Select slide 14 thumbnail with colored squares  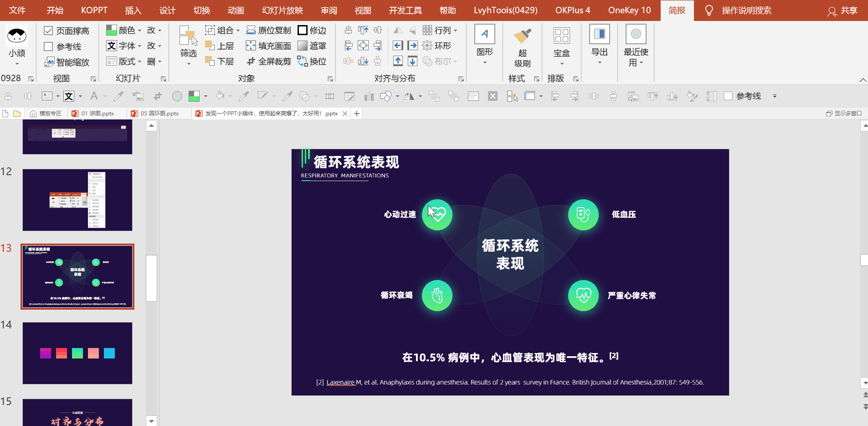tap(77, 353)
